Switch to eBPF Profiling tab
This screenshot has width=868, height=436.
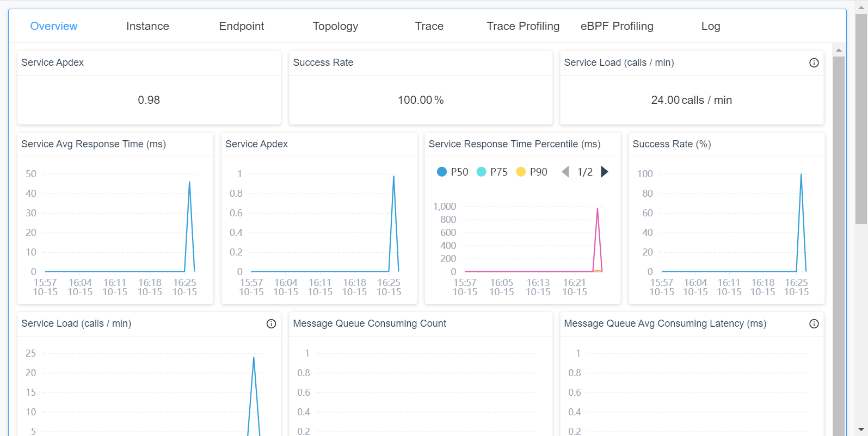617,26
